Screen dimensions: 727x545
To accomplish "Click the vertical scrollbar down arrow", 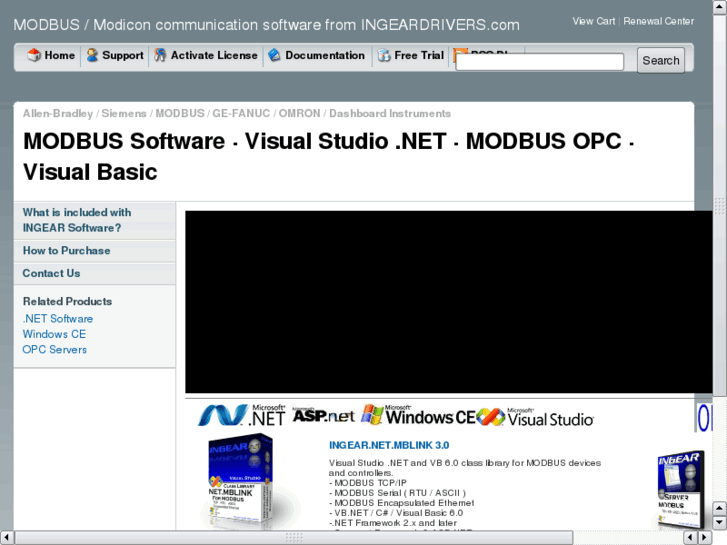I will [720, 523].
